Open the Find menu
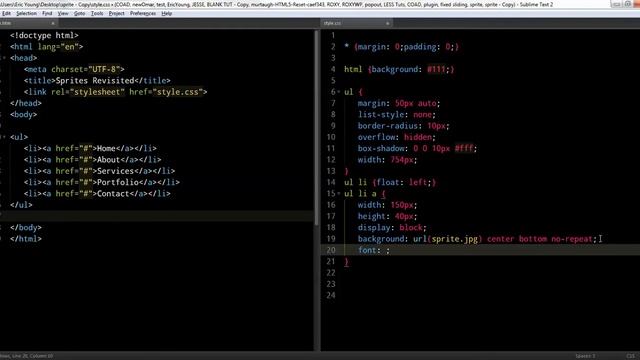Viewport: 640px width, 360px height. 47,13
